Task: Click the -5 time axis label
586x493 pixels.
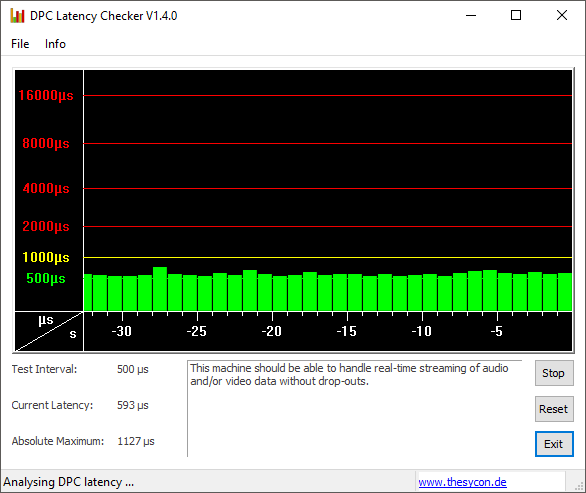Action: tap(497, 331)
